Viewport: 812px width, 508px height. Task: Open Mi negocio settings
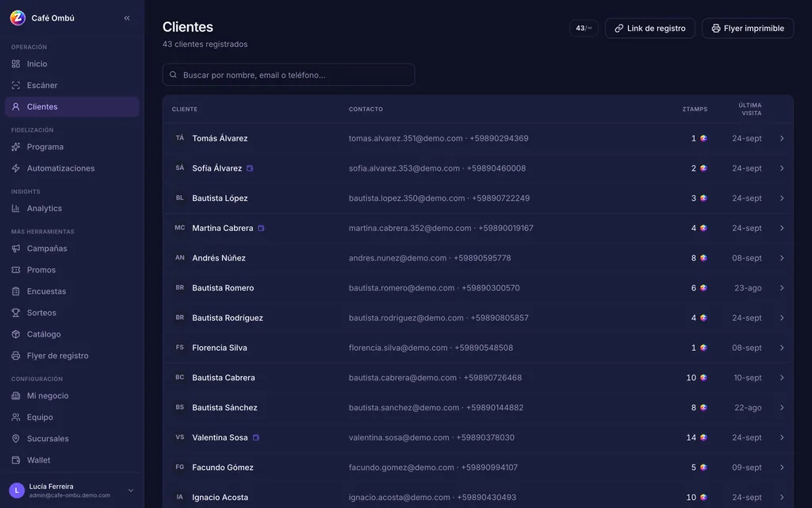pyautogui.click(x=72, y=395)
